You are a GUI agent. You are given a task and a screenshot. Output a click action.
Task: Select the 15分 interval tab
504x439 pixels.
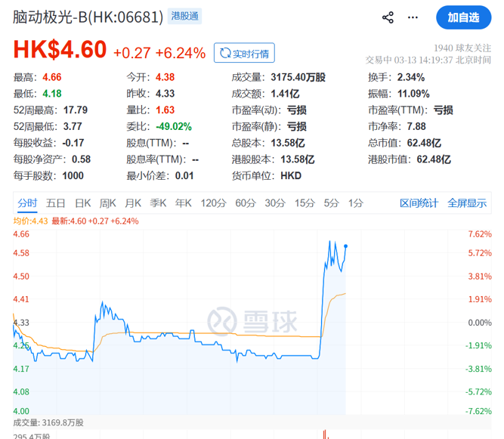(x=305, y=202)
